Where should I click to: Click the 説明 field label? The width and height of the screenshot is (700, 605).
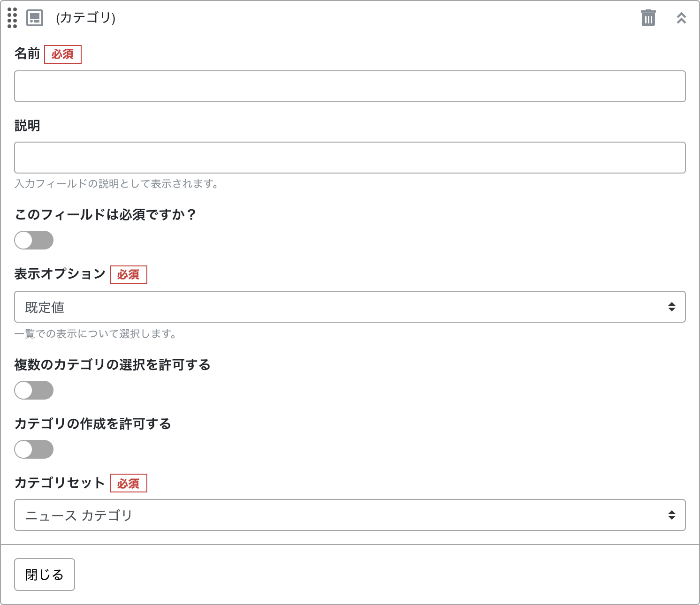pyautogui.click(x=27, y=126)
